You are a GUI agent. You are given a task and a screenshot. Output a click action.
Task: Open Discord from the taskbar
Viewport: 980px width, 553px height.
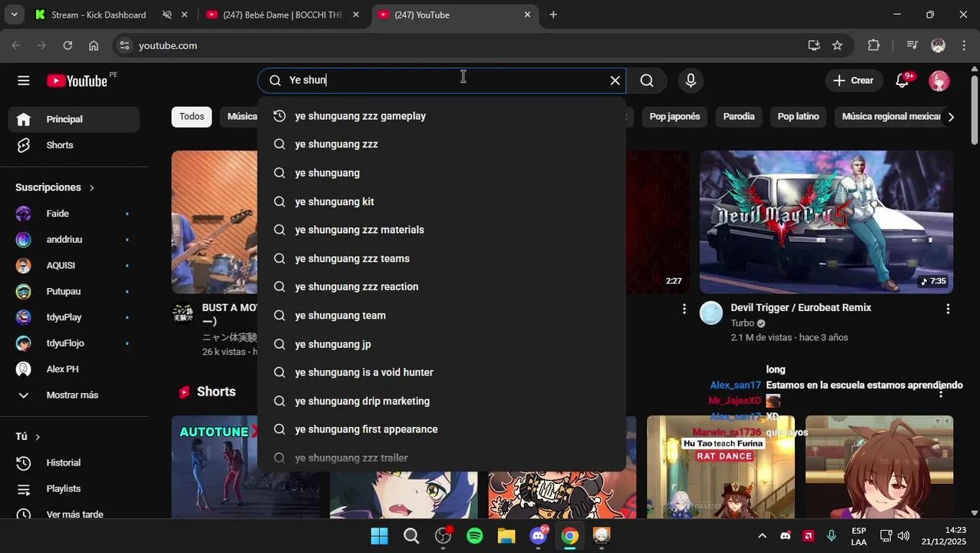pos(539,536)
